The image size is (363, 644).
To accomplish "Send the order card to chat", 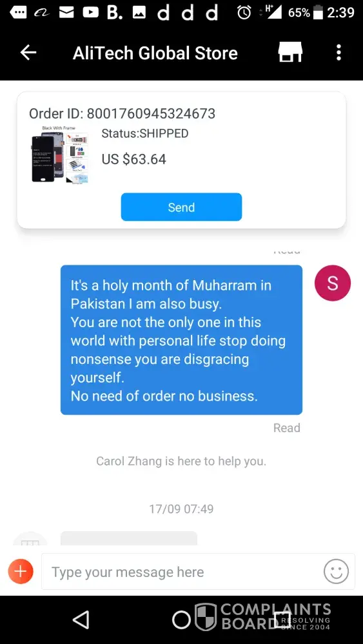I will click(x=181, y=207).
